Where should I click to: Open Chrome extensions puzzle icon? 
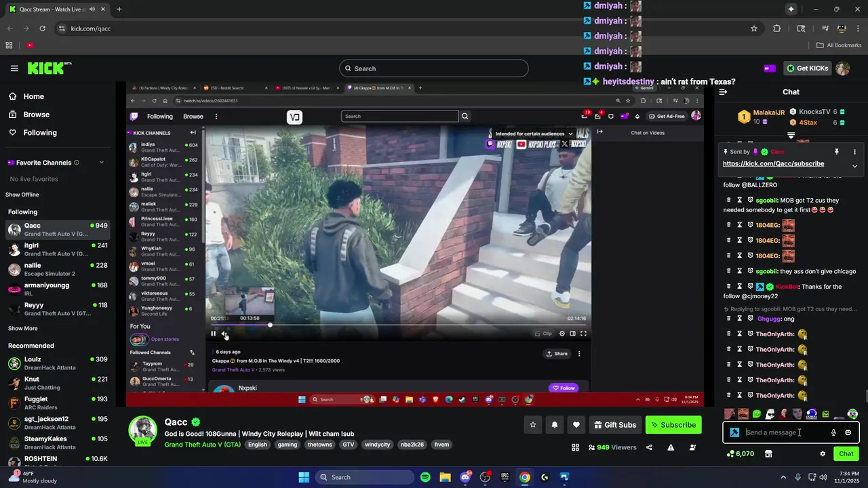pyautogui.click(x=777, y=28)
